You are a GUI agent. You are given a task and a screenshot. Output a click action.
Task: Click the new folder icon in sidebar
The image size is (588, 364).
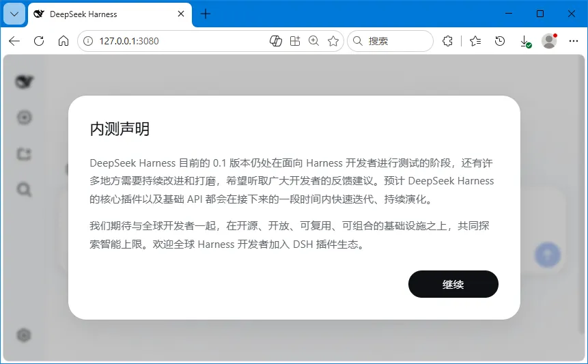25,154
